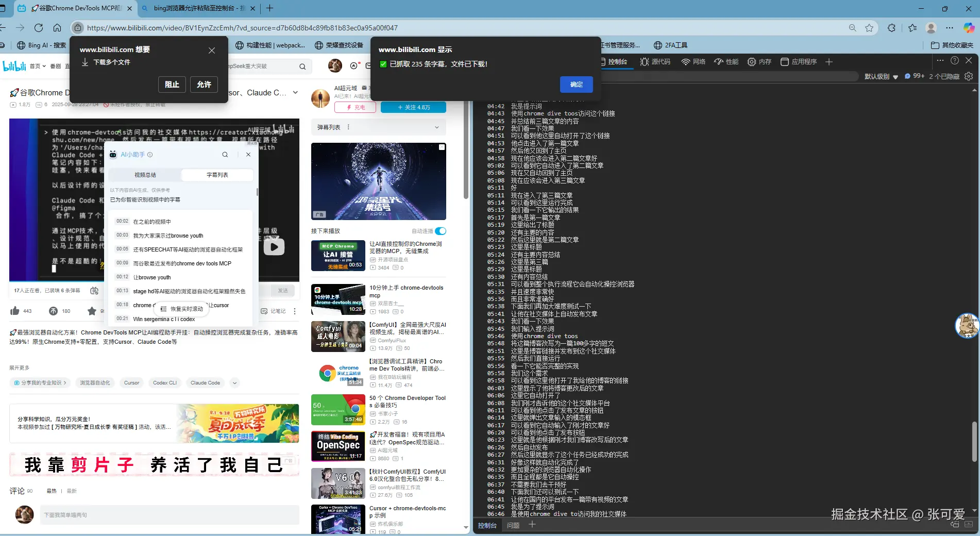Image resolution: width=980 pixels, height=536 pixels.
Task: Play the video using the large play button
Action: (274, 247)
